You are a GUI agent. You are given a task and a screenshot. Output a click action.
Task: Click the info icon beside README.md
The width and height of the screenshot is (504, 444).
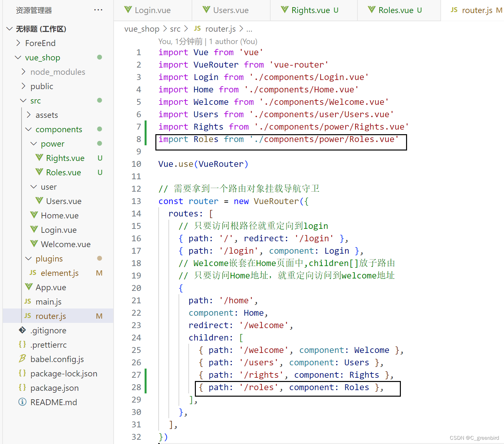tap(22, 402)
